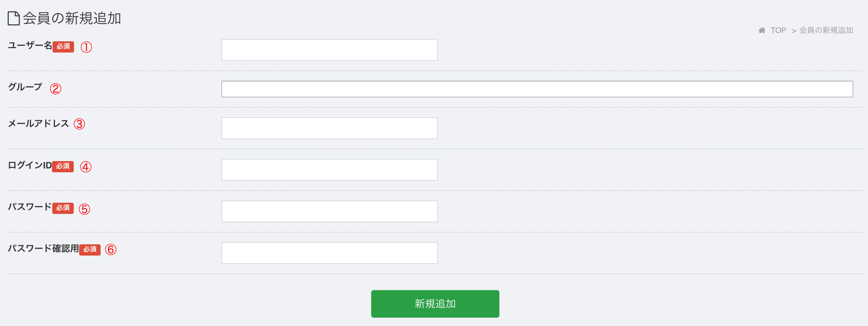This screenshot has height=326, width=868.
Task: Focus the ユーザー名 input field
Action: click(x=330, y=50)
